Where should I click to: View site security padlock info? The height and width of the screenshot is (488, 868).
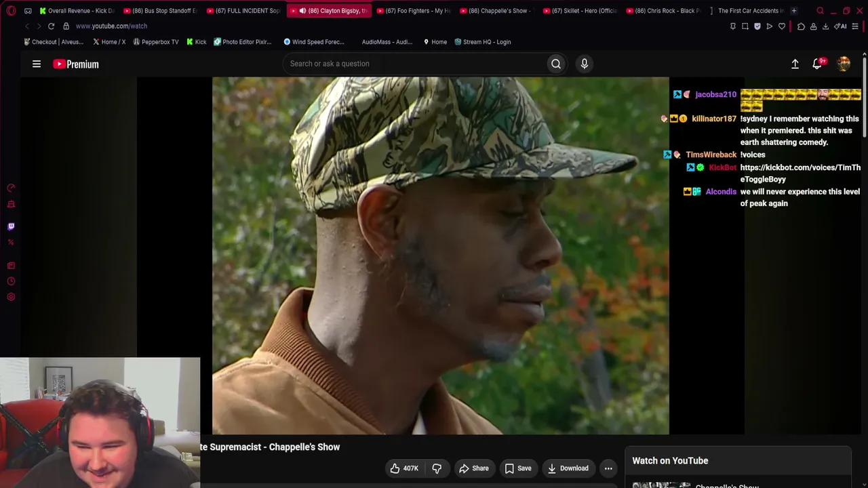coord(66,26)
